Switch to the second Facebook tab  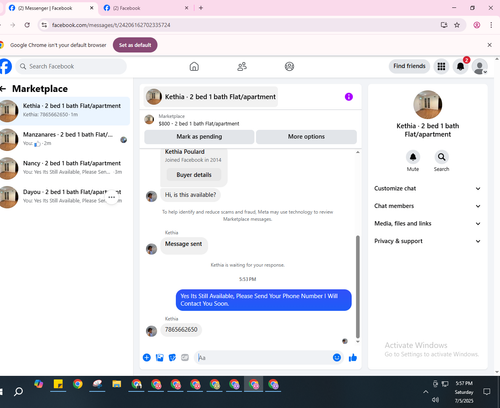pos(145,8)
